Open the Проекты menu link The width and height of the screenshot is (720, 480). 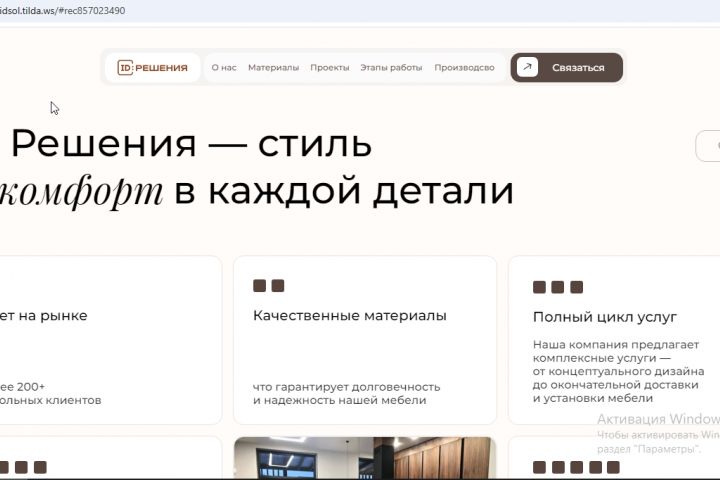click(x=330, y=68)
